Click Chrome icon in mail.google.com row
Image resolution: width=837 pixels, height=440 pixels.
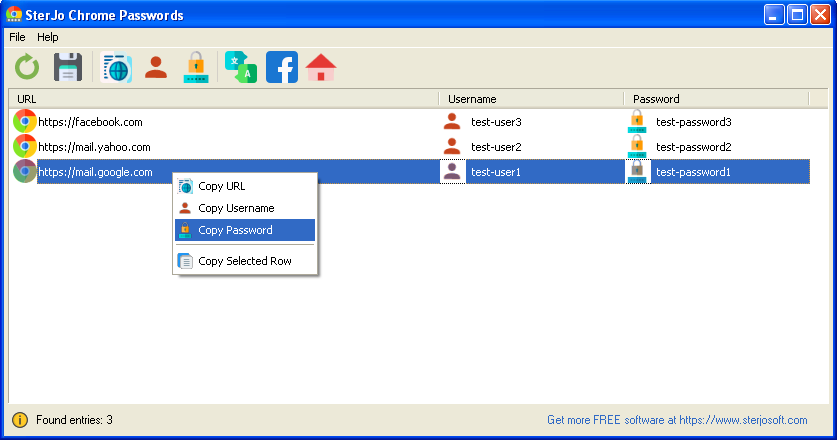[25, 171]
